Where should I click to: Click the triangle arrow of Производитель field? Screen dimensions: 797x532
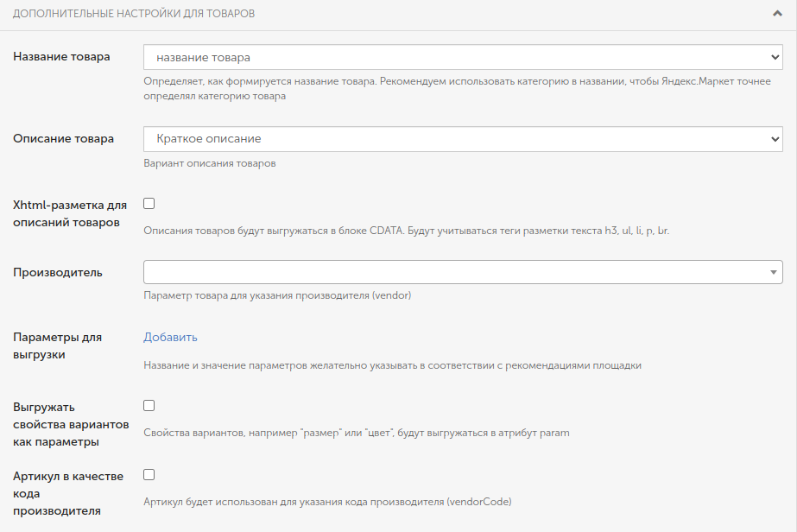(773, 272)
